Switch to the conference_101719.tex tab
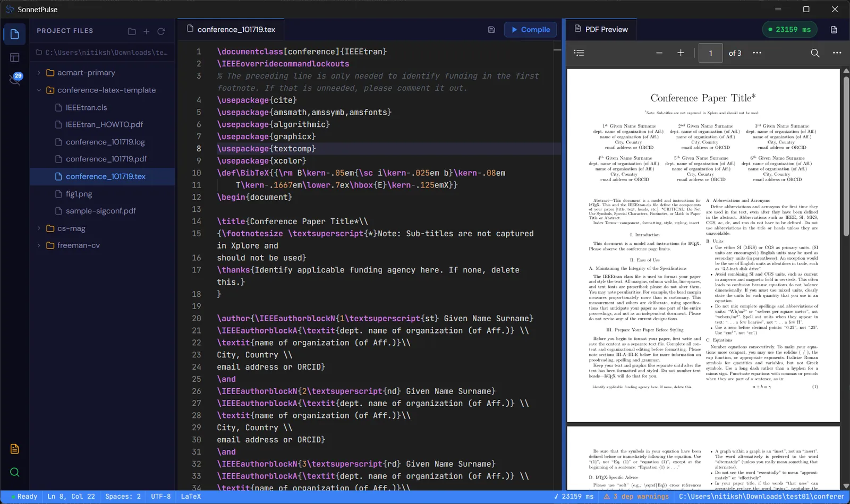The height and width of the screenshot is (504, 850). (231, 30)
